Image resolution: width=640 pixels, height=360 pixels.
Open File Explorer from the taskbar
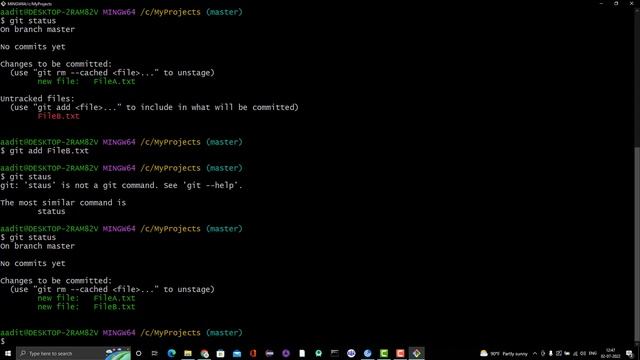[188, 353]
